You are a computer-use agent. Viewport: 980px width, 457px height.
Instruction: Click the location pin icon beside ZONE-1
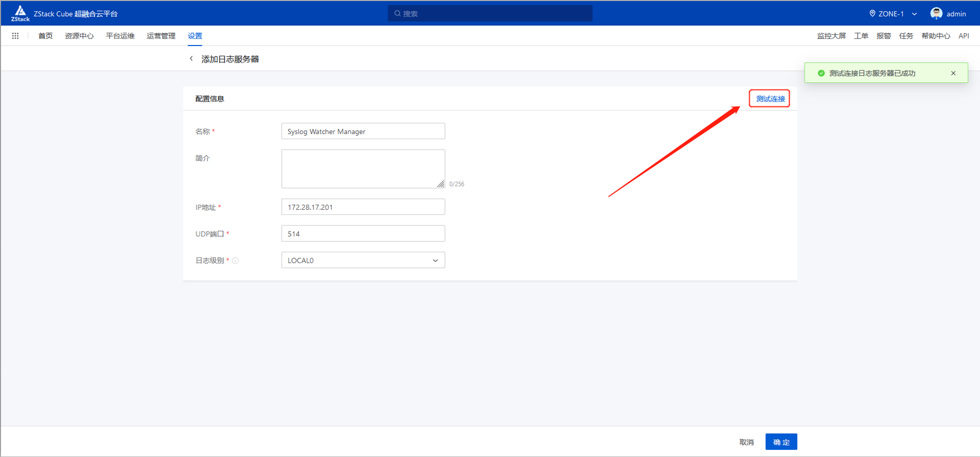click(x=871, y=14)
